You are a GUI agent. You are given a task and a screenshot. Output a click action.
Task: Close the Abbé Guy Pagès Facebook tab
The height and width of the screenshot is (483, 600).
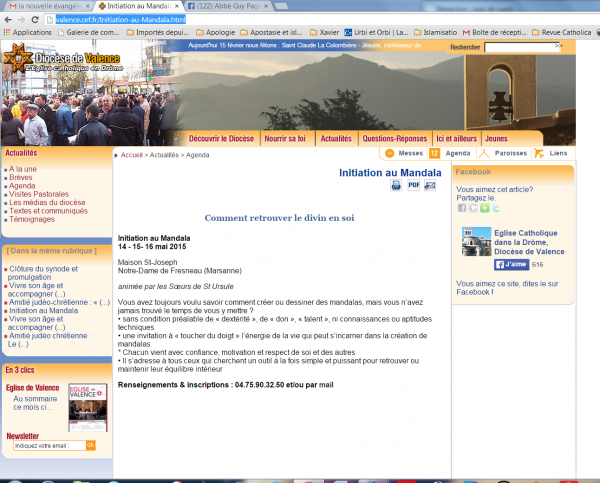pyautogui.click(x=266, y=6)
